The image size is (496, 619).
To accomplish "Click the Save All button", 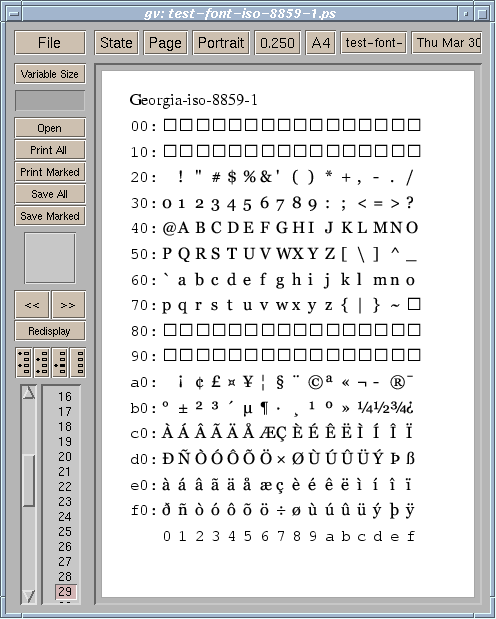I will coord(50,194).
